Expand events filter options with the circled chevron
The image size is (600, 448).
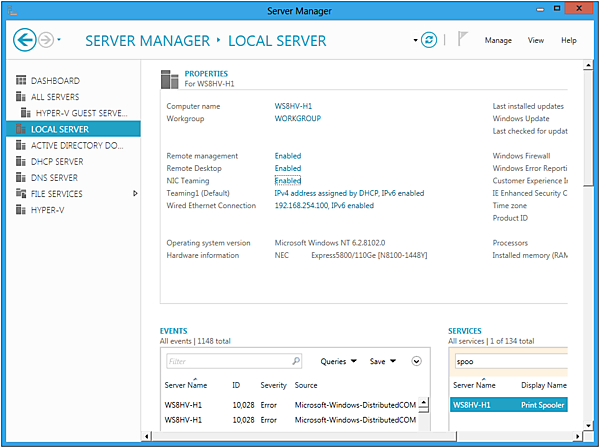pos(417,361)
